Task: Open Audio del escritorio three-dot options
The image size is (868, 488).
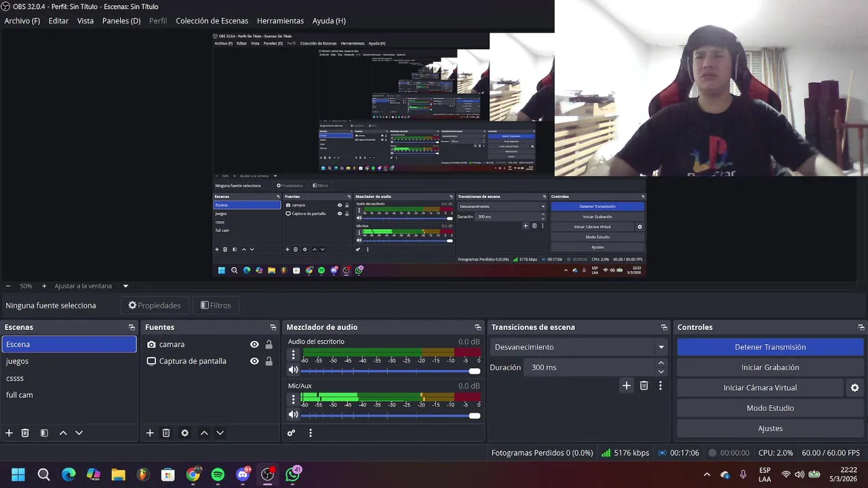Action: [x=293, y=354]
